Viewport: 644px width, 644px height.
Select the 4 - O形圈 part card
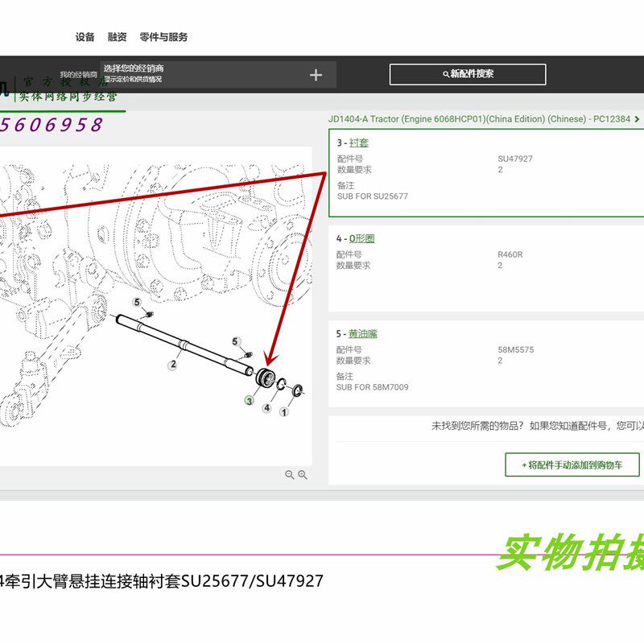[486, 269]
